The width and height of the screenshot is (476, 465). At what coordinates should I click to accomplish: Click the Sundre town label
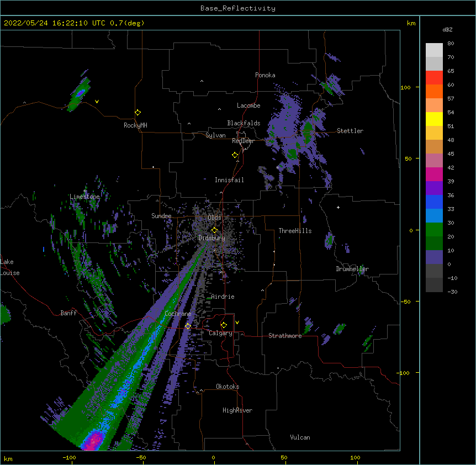[x=161, y=216]
